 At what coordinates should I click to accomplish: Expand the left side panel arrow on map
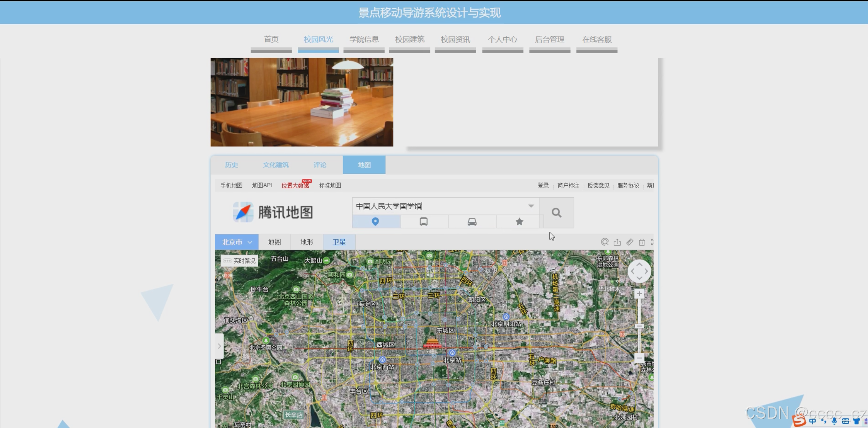219,346
